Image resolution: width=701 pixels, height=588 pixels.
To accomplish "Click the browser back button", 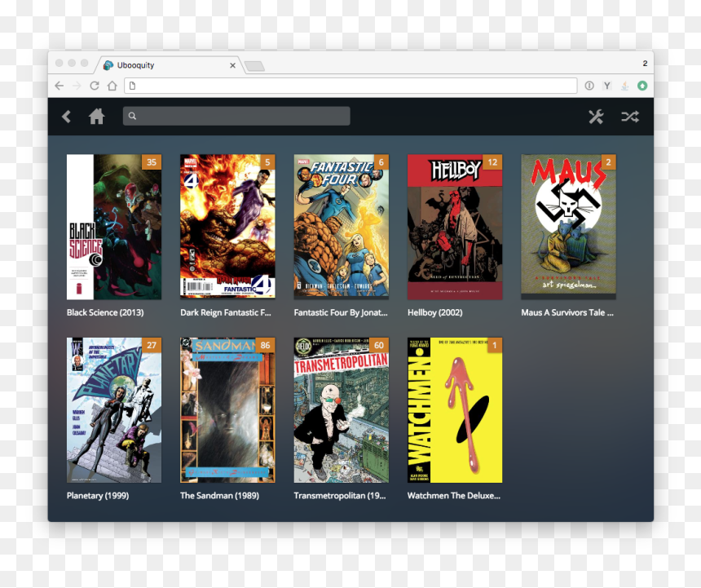I will pyautogui.click(x=59, y=86).
